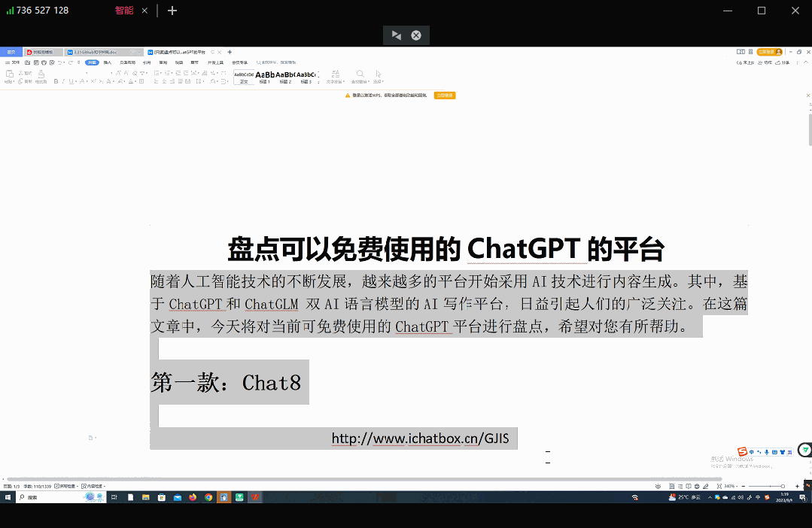
Task: Click the Format Painter icon
Action: click(41, 74)
